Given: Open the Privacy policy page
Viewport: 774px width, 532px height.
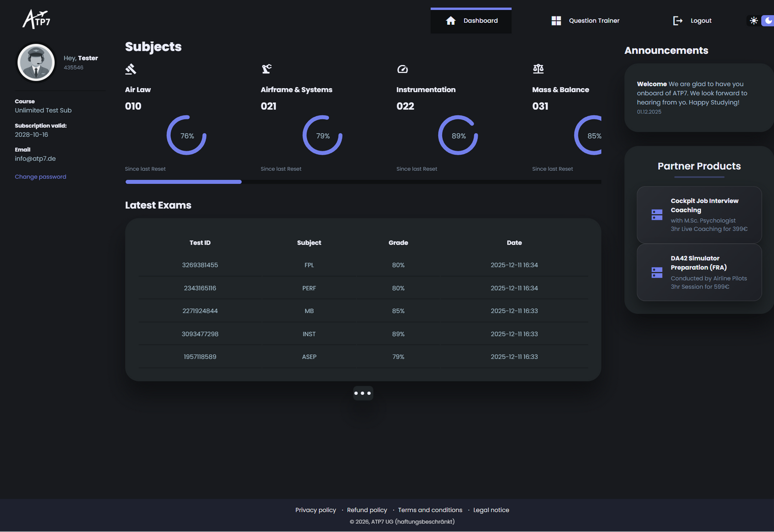Looking at the screenshot, I should (315, 510).
